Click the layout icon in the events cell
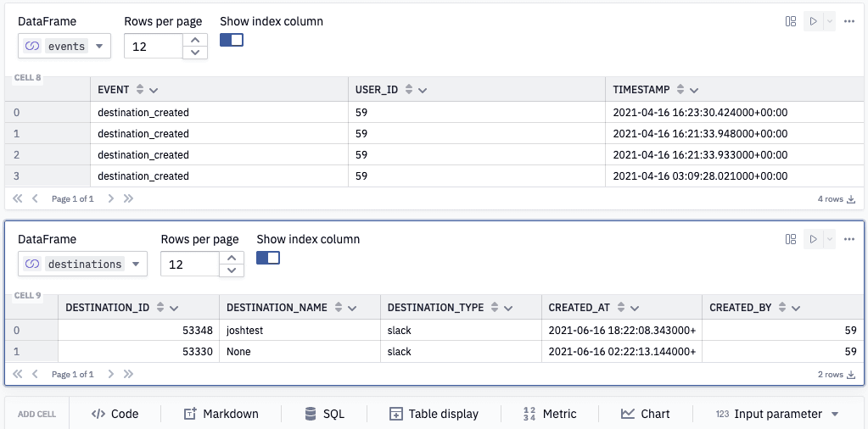The width and height of the screenshot is (868, 429). 791,21
